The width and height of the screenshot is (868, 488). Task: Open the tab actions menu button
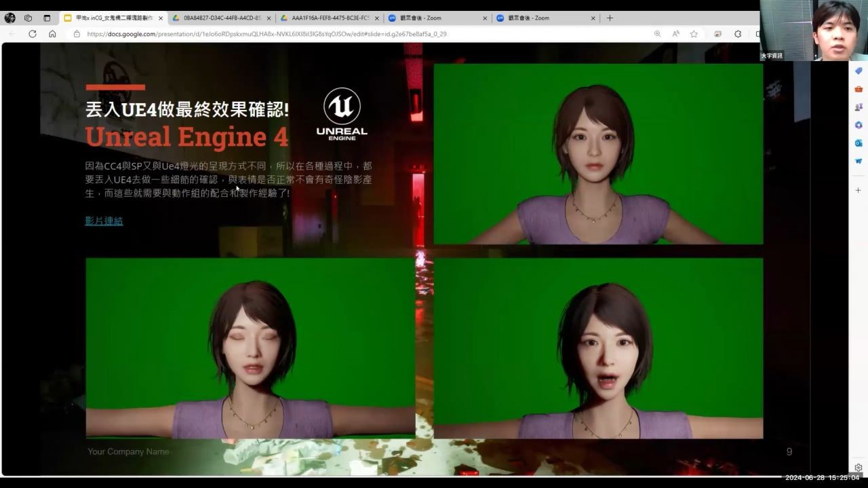(47, 18)
